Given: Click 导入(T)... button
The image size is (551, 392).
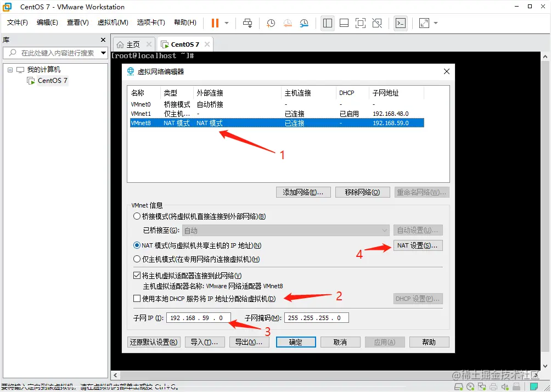Looking at the screenshot, I should 204,342.
